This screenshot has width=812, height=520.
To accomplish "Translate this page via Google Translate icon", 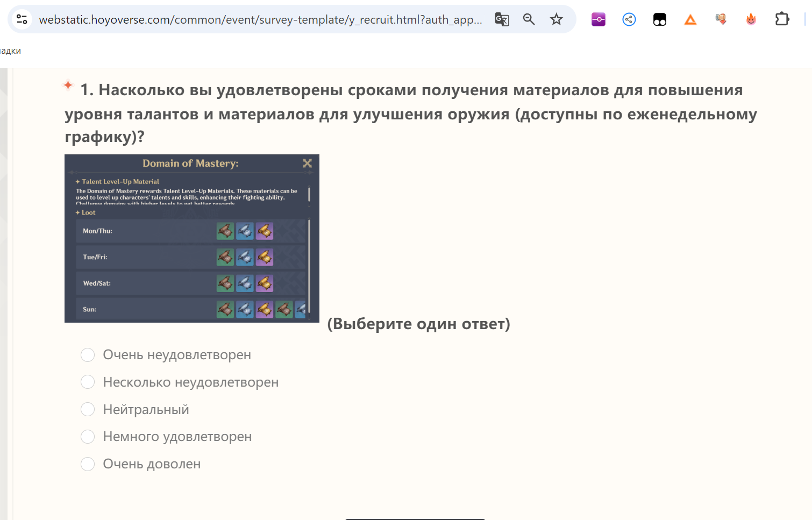I will click(x=502, y=19).
